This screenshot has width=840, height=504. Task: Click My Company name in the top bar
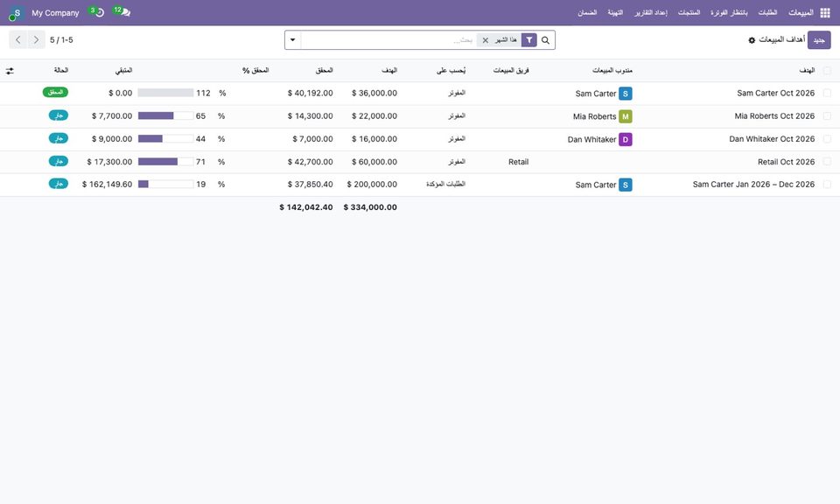[55, 13]
